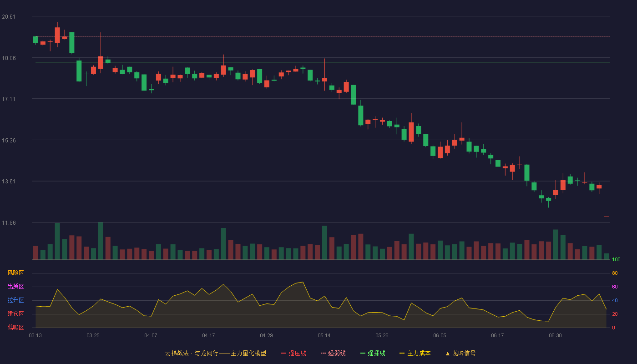
Task: Click the 06-30 date axis label
Action: click(x=555, y=335)
